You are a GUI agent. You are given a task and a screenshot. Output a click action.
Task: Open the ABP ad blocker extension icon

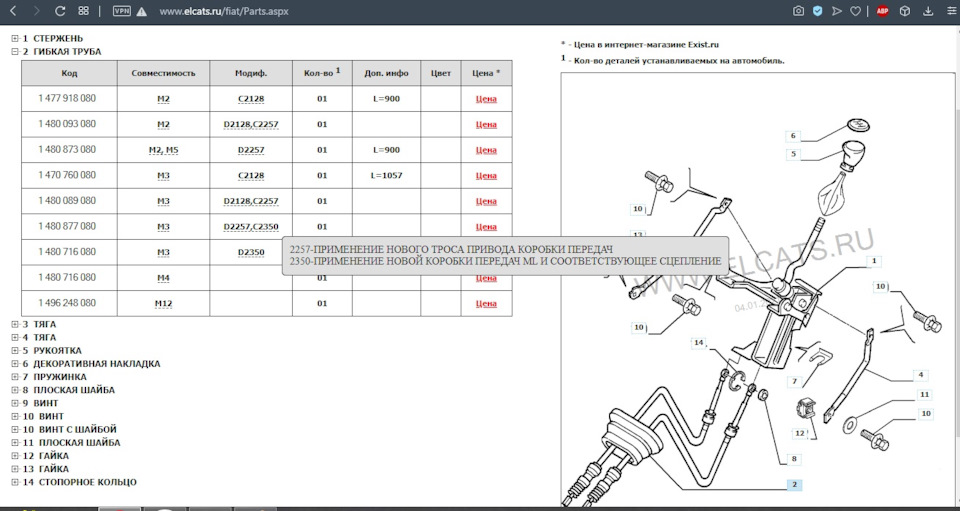(882, 11)
